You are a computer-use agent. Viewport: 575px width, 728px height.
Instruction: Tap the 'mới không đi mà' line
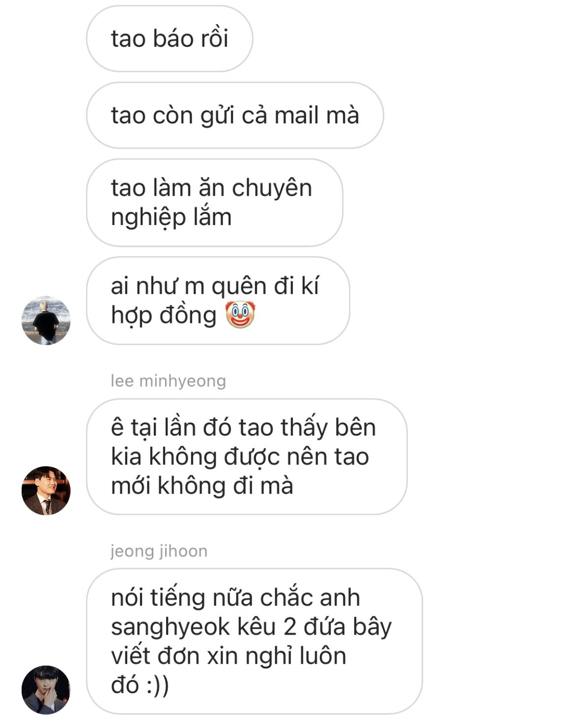[202, 486]
